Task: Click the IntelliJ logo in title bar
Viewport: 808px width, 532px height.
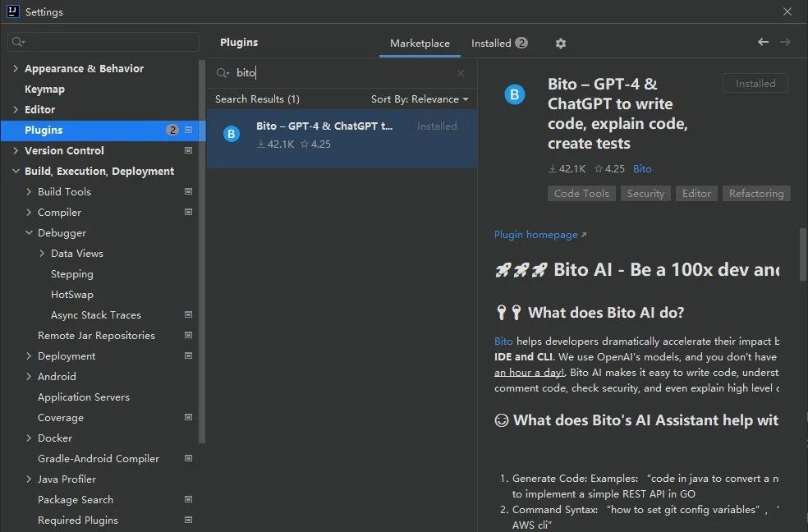Action: [13, 11]
